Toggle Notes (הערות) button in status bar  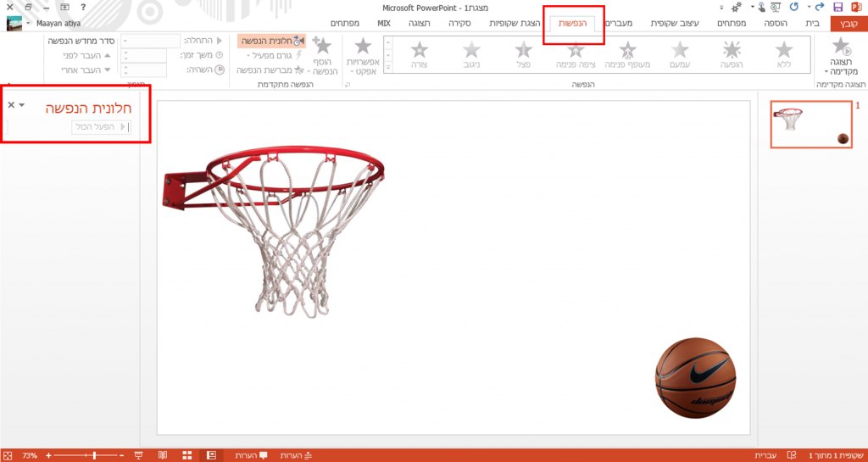click(297, 455)
